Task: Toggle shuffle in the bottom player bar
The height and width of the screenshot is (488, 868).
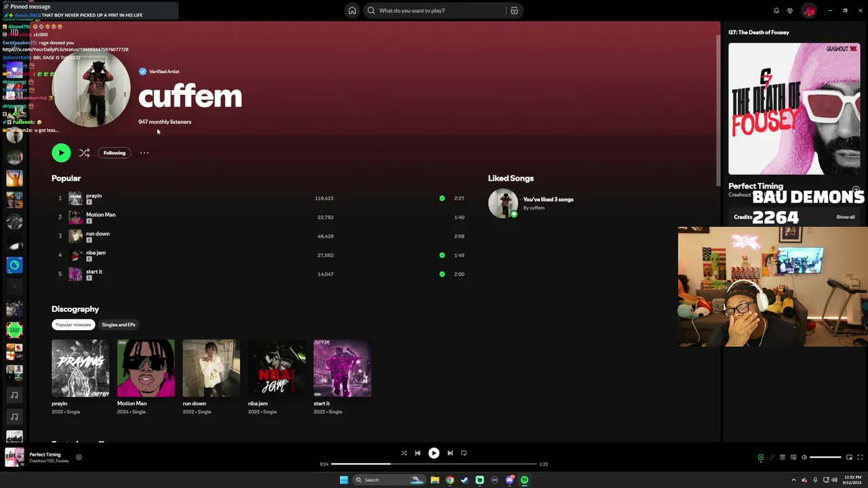Action: pyautogui.click(x=403, y=453)
